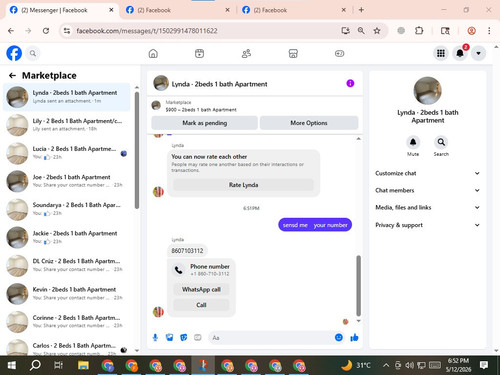The width and height of the screenshot is (500, 375).
Task: Attach a photo using the image icon
Action: 169,338
